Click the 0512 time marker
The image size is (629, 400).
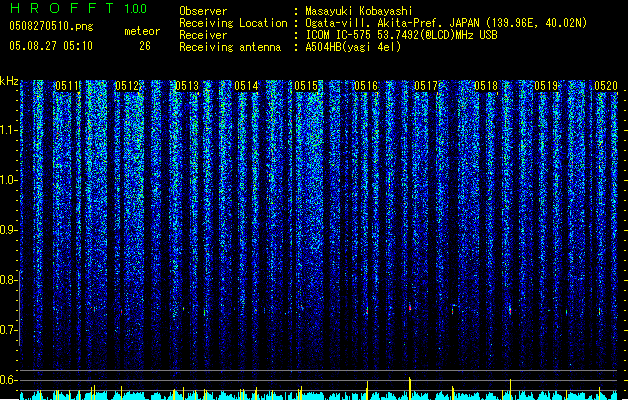coord(127,86)
